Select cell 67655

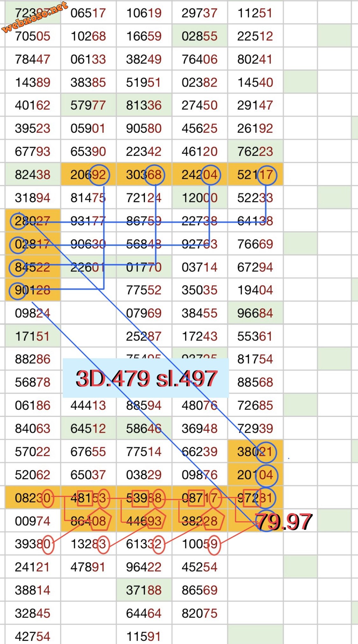tap(88, 451)
